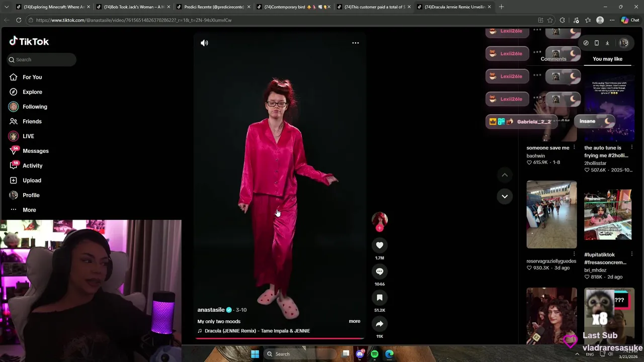Click the TikTok search field

pos(42,59)
